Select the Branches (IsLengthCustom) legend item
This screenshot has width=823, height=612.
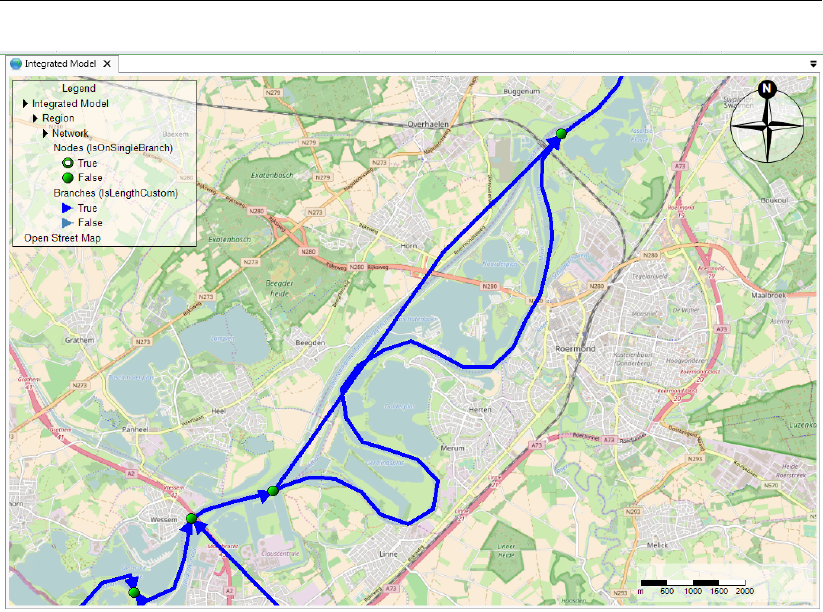(115, 193)
